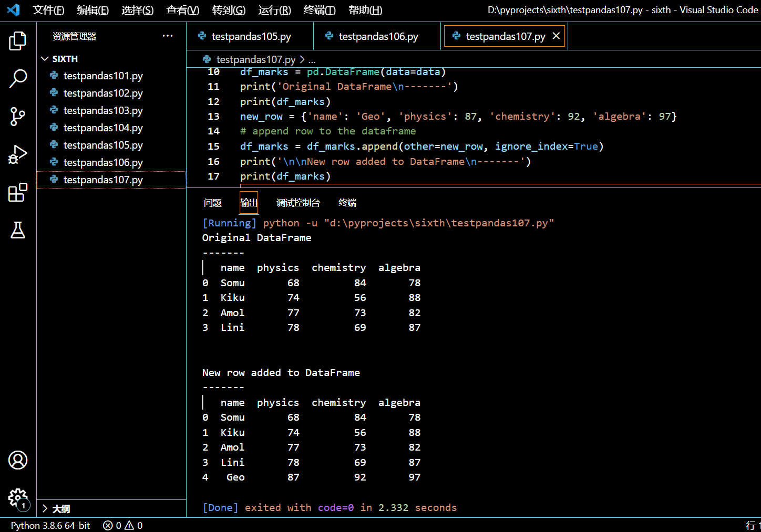Open the 帮助(H) menu

(365, 10)
